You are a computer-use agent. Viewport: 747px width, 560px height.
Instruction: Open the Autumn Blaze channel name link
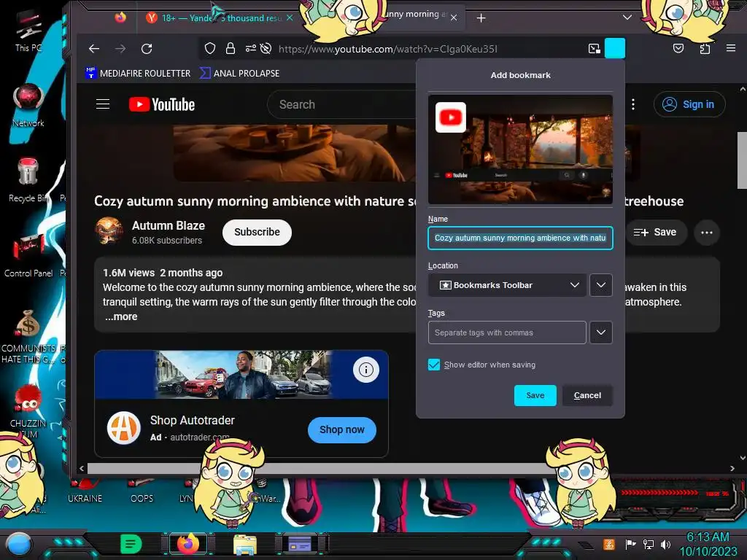point(169,226)
